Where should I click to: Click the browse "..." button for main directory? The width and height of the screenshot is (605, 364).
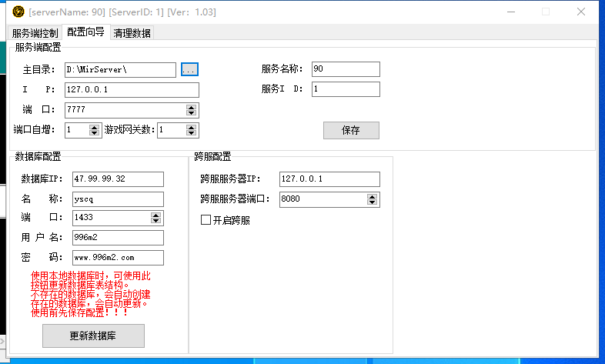tap(189, 69)
